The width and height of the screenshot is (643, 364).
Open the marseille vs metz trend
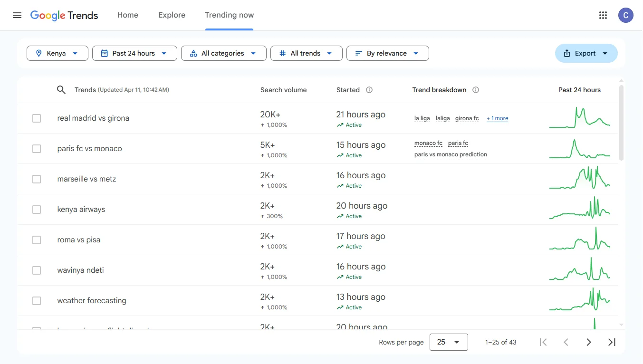[x=86, y=179]
